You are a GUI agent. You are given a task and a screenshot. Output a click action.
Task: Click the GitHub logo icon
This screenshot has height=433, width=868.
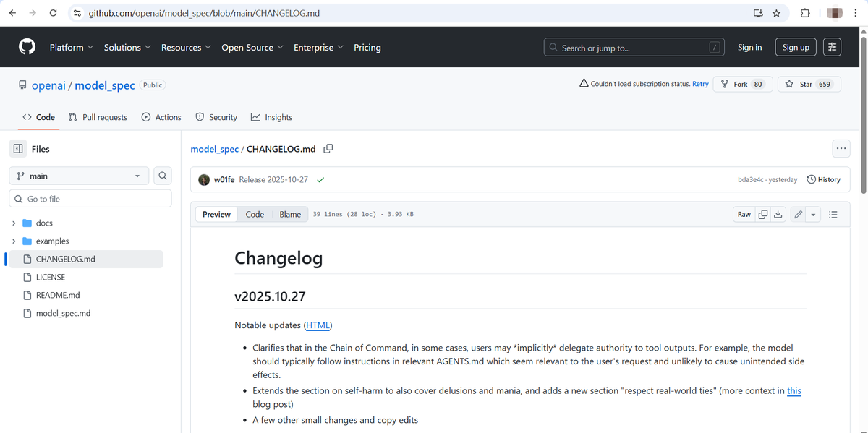27,47
